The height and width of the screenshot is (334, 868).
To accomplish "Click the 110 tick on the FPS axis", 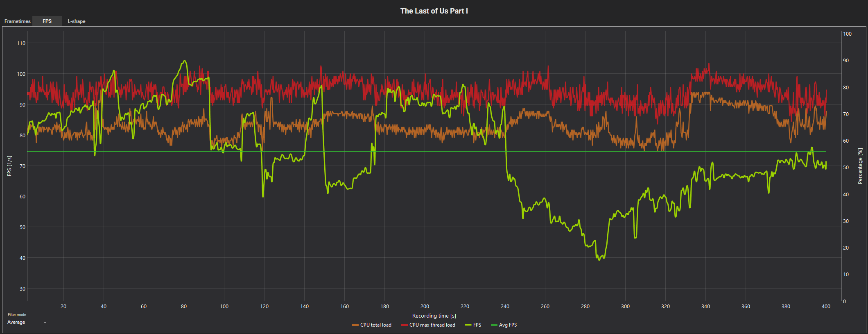I will tap(21, 43).
